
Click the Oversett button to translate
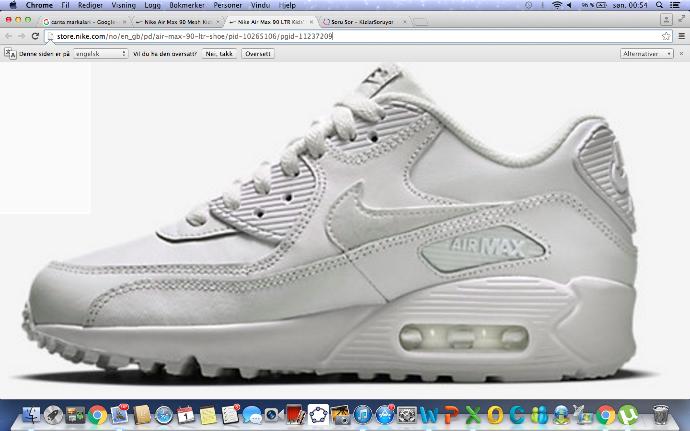coord(258,54)
